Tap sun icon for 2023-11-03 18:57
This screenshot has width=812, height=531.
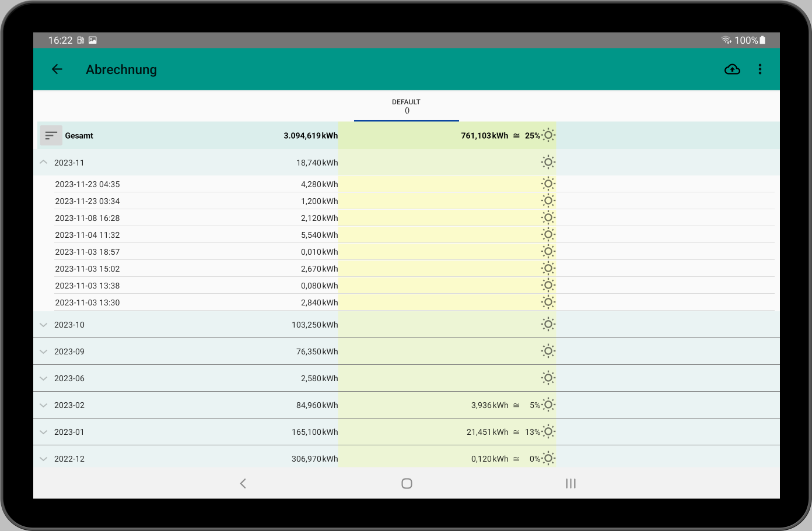548,251
